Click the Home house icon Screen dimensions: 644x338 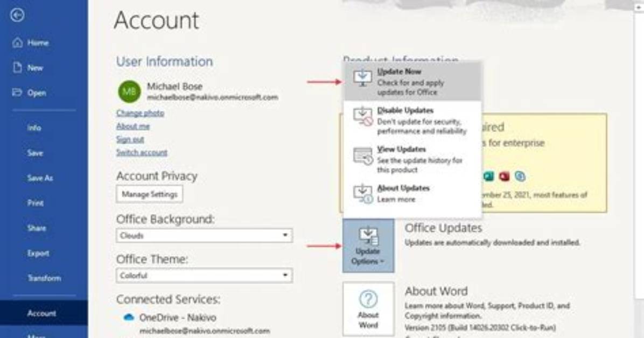click(x=17, y=43)
